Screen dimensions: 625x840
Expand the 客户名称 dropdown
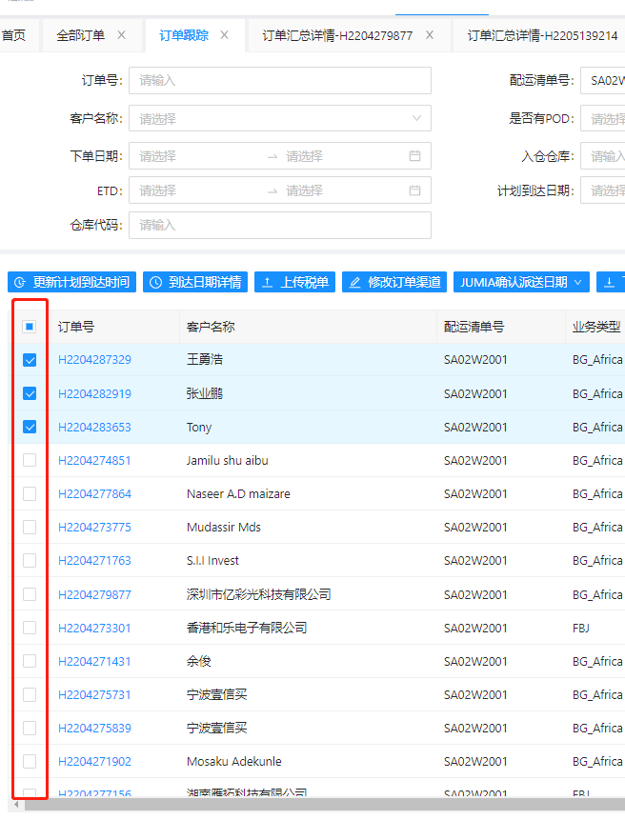(x=279, y=118)
